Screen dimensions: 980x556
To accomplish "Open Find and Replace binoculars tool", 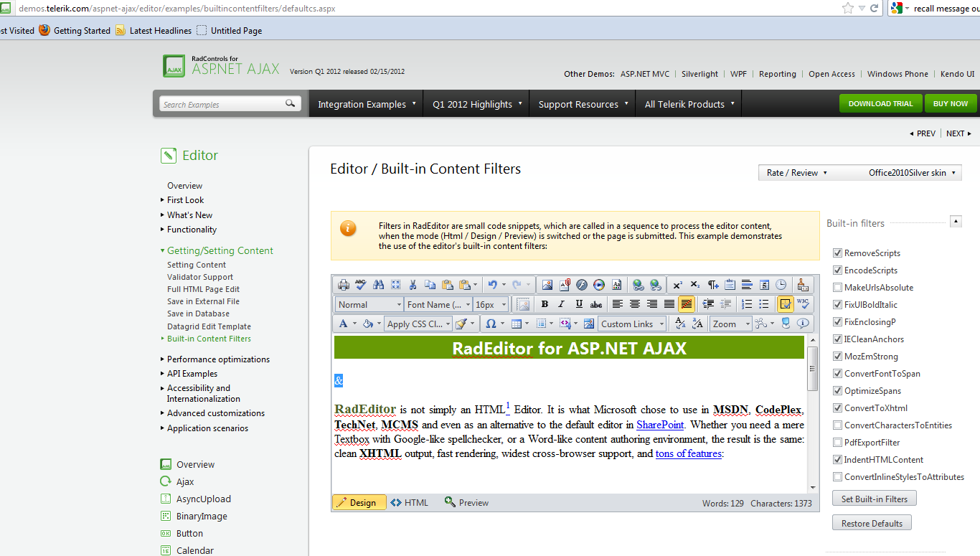I will (378, 285).
